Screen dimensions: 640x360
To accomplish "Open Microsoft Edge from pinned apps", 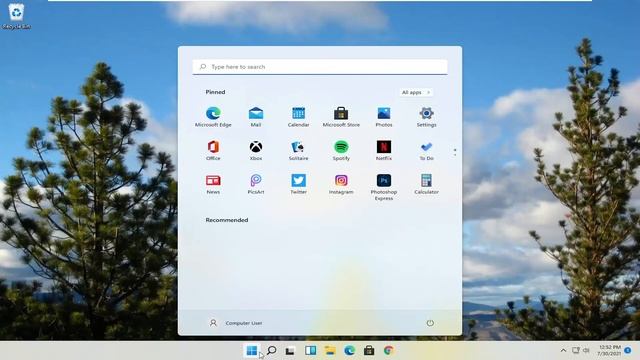I will pos(213,116).
